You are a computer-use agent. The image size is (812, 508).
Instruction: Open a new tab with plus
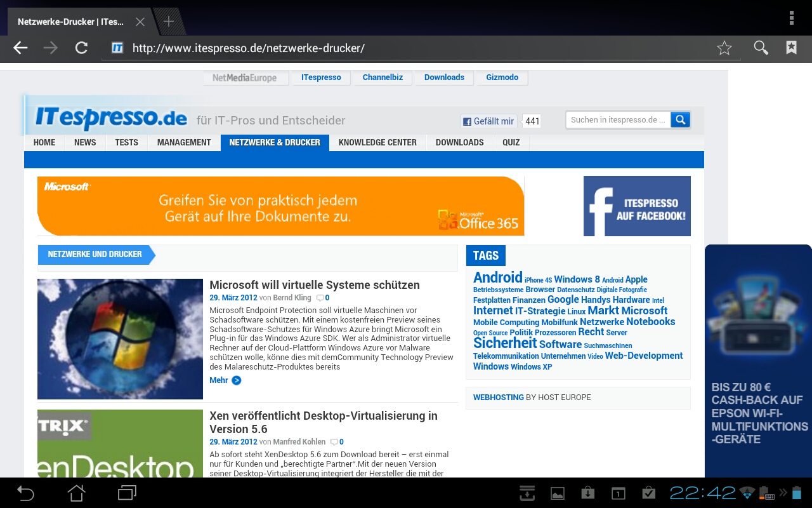(x=169, y=22)
